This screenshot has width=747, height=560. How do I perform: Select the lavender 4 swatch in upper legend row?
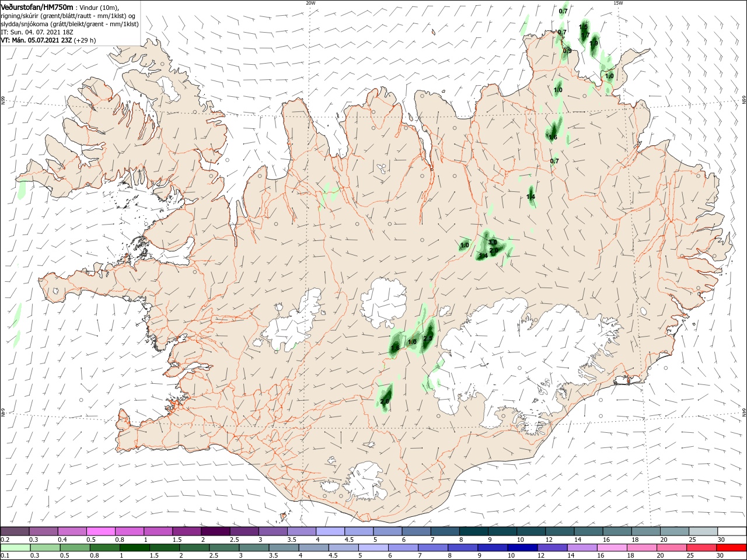pos(330,531)
